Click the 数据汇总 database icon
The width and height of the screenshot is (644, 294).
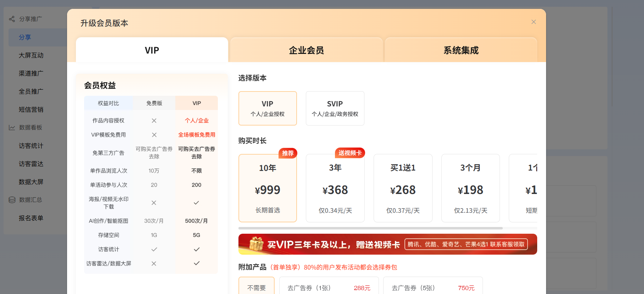coord(12,200)
